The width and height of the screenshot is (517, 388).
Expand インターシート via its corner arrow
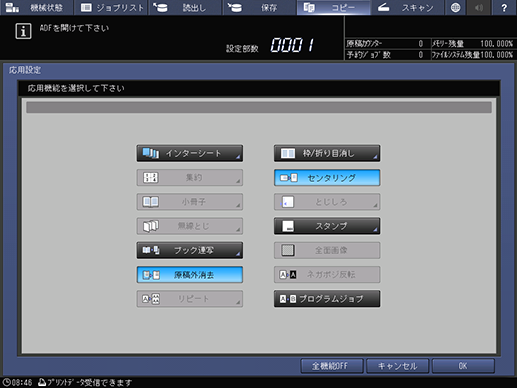coord(238,157)
